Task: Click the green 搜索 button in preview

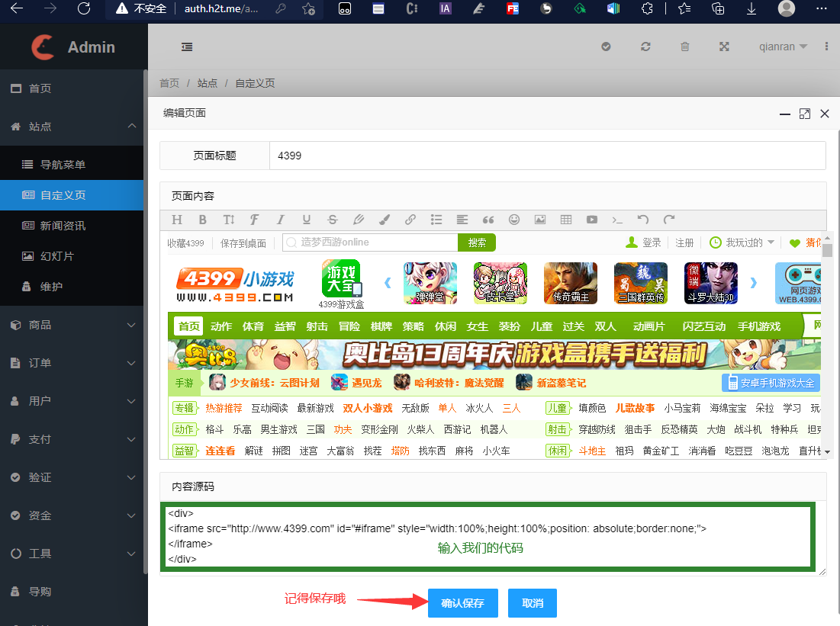Action: click(x=477, y=242)
